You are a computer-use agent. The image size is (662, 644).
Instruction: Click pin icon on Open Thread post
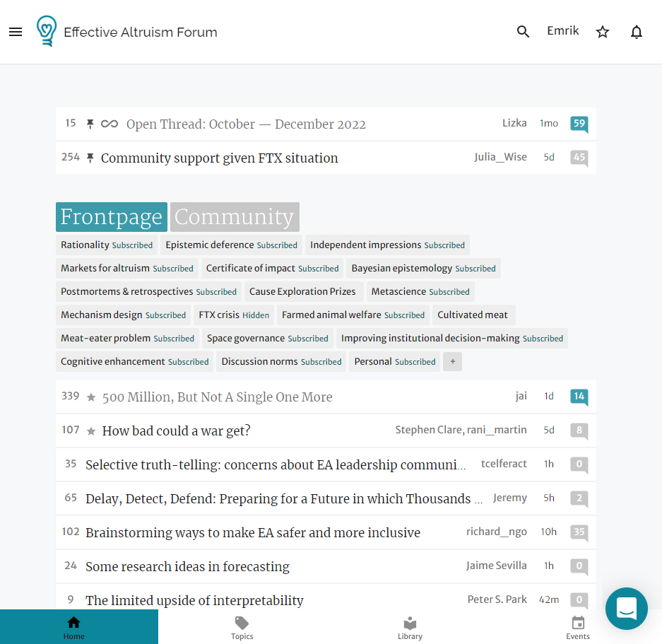click(90, 124)
